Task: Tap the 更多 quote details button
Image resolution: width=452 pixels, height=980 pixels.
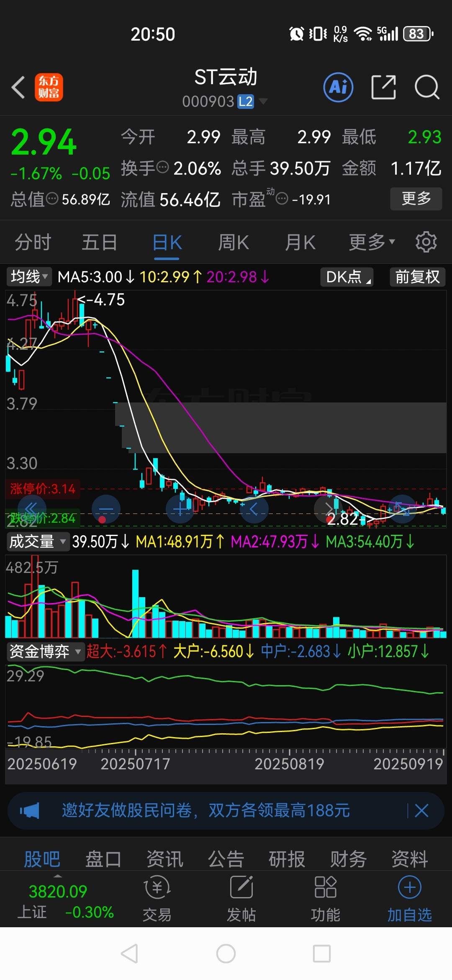Action: (x=416, y=199)
